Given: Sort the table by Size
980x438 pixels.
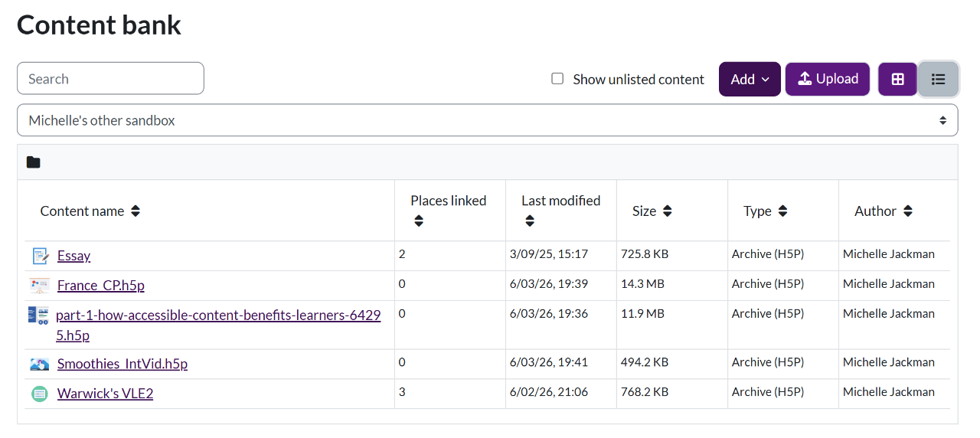Looking at the screenshot, I should pyautogui.click(x=667, y=211).
